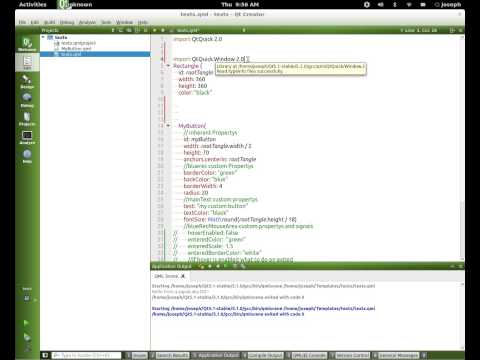The width and height of the screenshot is (480, 360).
Task: Split the Projects side panel
Action: [137, 30]
